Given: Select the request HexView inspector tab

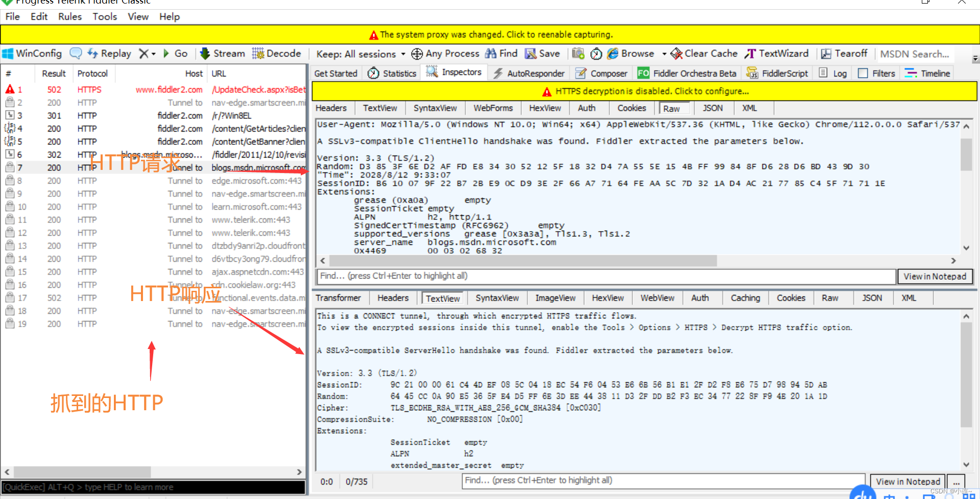Looking at the screenshot, I should click(545, 108).
